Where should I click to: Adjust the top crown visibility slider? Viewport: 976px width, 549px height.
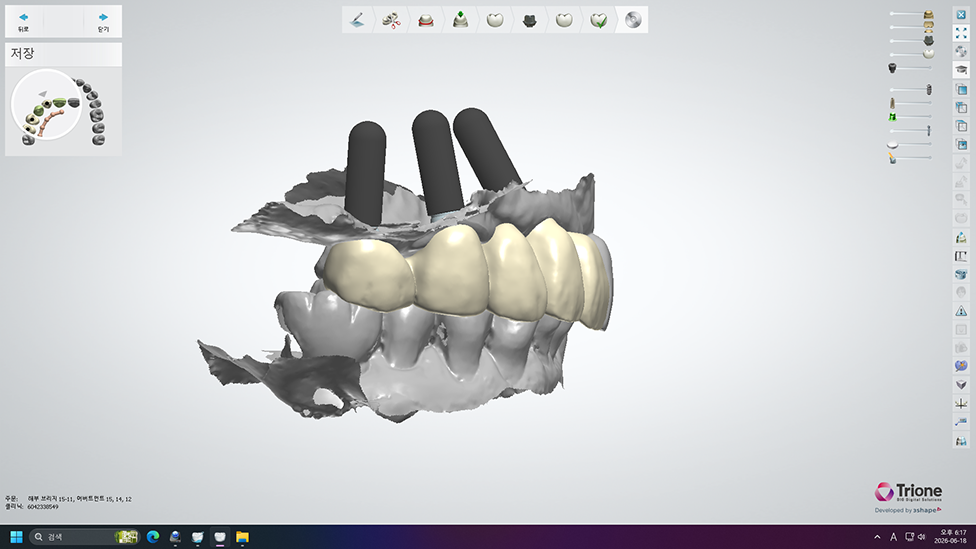click(911, 14)
